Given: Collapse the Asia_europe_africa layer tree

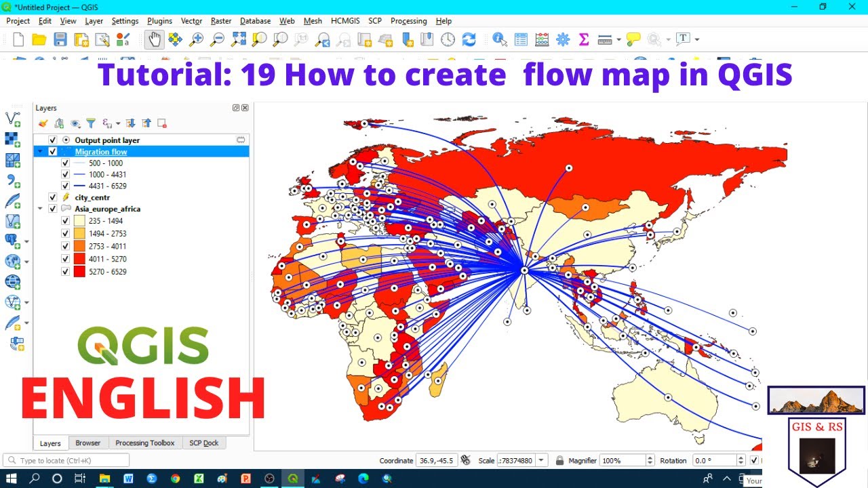Looking at the screenshot, I should click(x=40, y=209).
